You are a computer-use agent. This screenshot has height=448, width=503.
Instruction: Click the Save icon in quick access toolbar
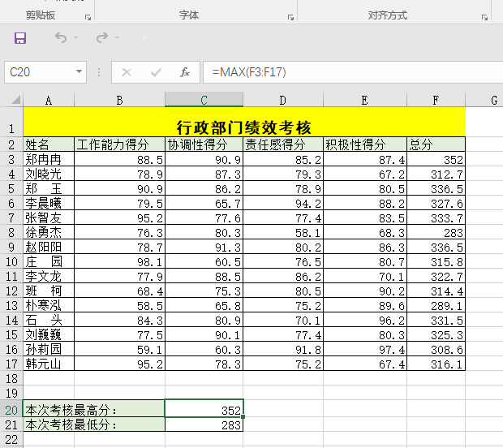20,38
